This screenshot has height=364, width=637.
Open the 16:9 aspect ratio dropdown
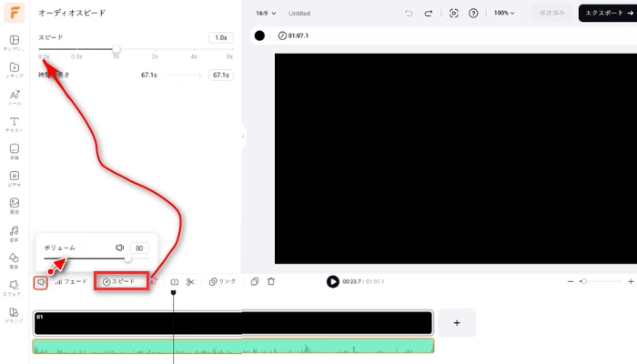click(x=266, y=14)
